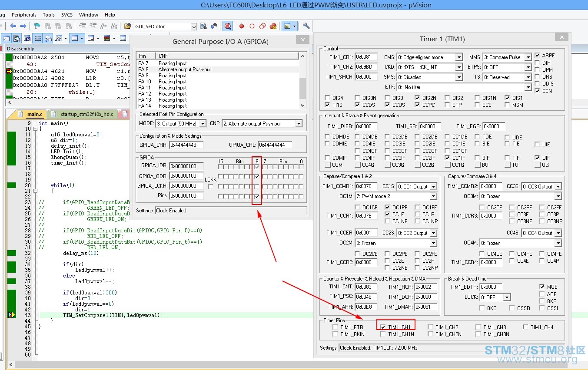588x370 pixels.
Task: Toggle the Call Stack window icon
Action: (x=48, y=38)
